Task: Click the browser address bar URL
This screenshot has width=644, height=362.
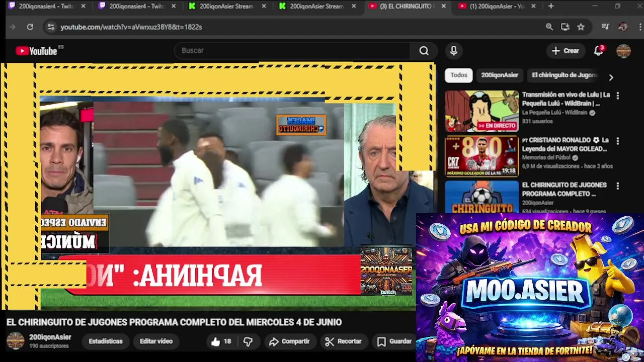Action: click(131, 27)
